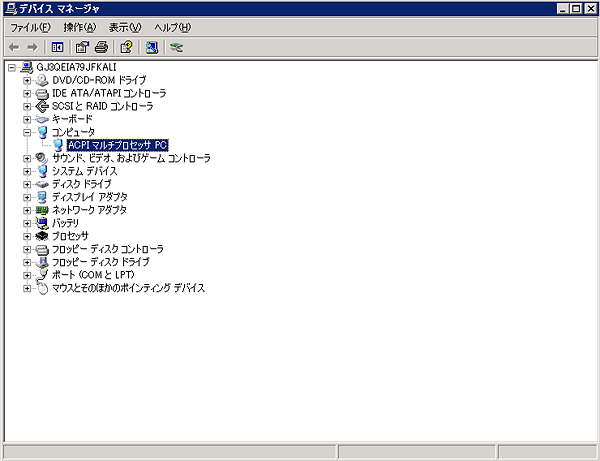
Task: Click the rightmost toolbar device icon
Action: 177,47
